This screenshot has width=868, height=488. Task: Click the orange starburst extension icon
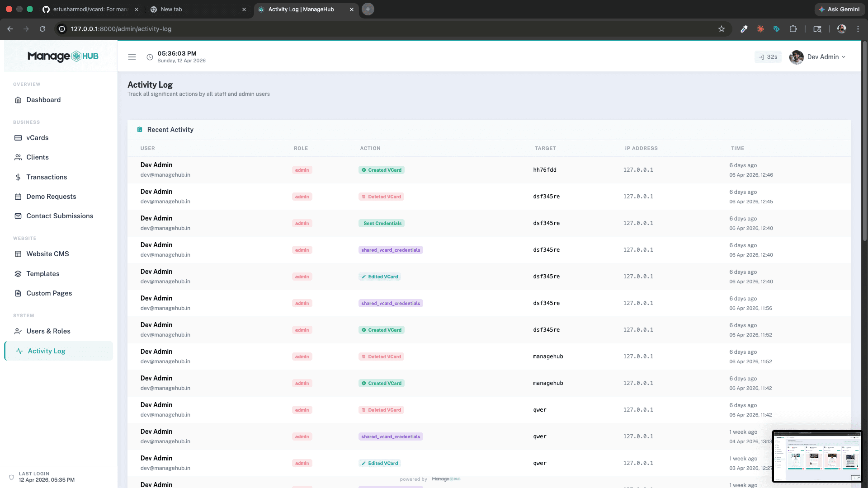click(x=760, y=29)
